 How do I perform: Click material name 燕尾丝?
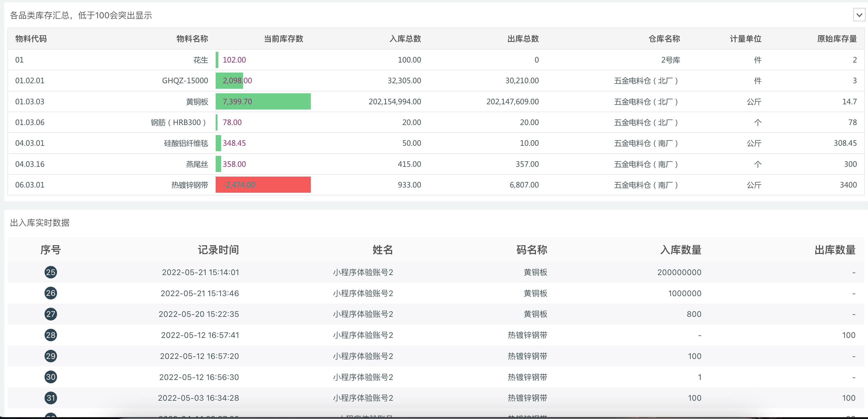coord(197,164)
